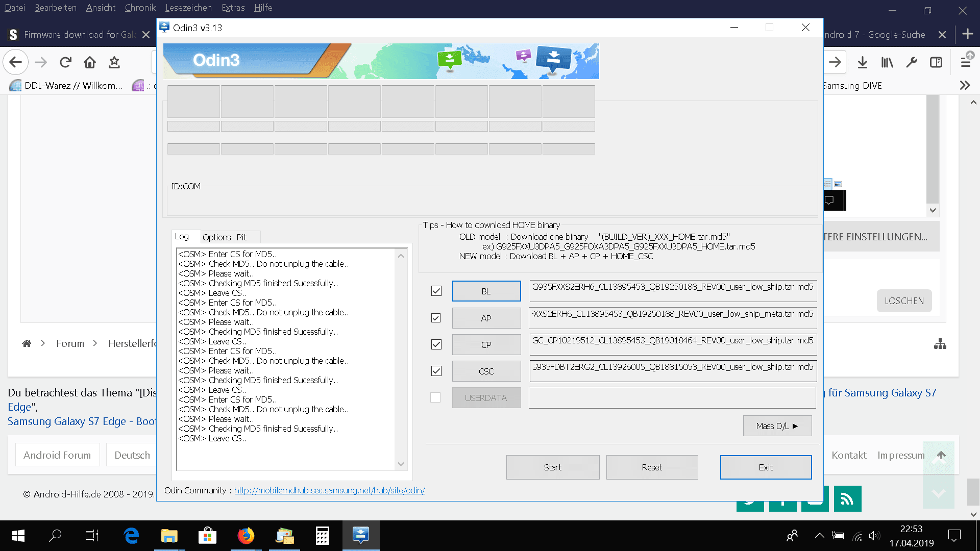Image resolution: width=980 pixels, height=551 pixels.
Task: Enable the USERDATA checkbox
Action: (x=435, y=397)
